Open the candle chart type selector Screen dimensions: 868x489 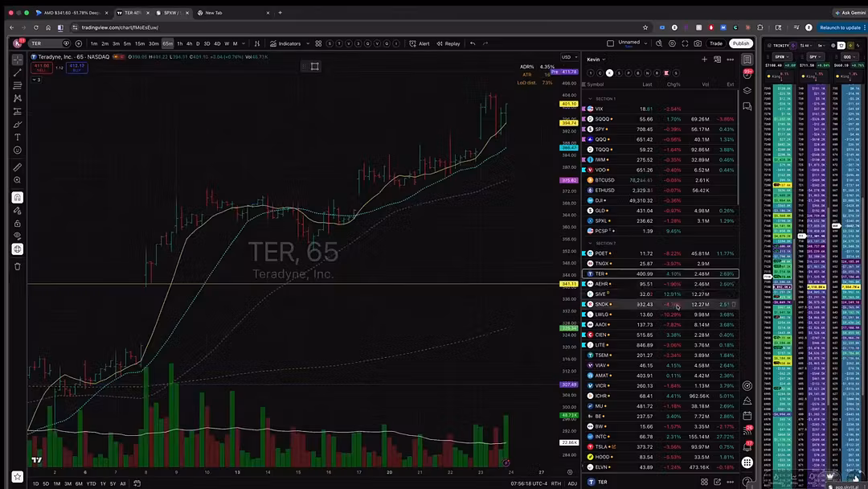(257, 43)
